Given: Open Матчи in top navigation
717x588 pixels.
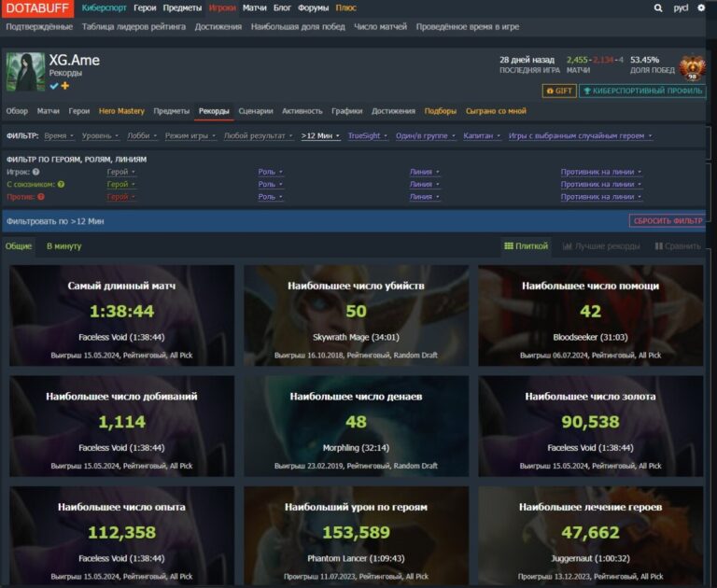Looking at the screenshot, I should [254, 7].
